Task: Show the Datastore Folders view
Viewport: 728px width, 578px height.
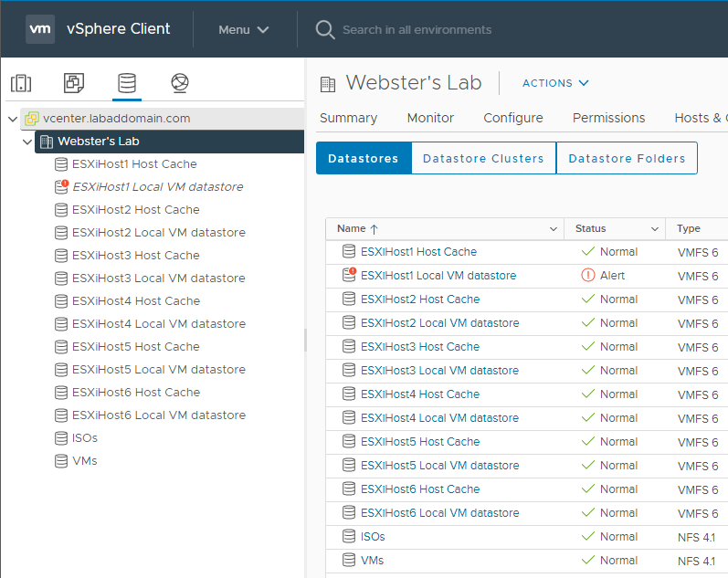Action: (627, 158)
